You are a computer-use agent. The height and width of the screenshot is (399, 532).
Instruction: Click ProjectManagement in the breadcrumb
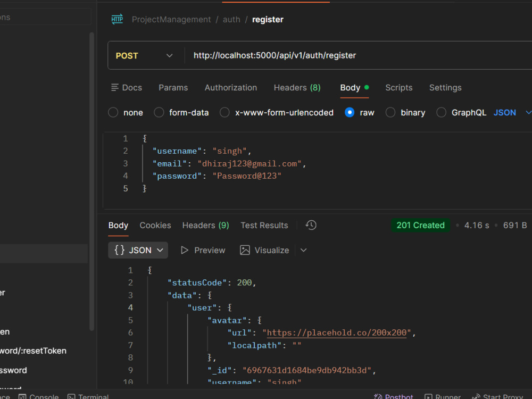tap(171, 20)
